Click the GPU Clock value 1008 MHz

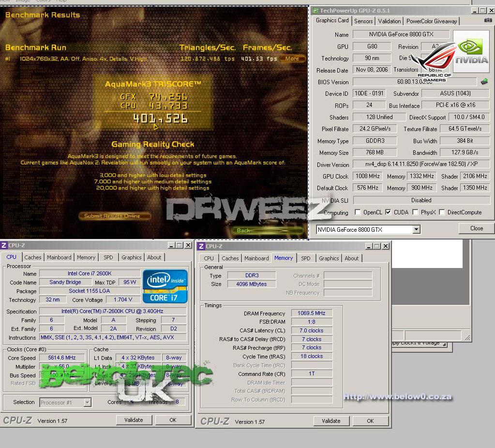pyautogui.click(x=367, y=176)
